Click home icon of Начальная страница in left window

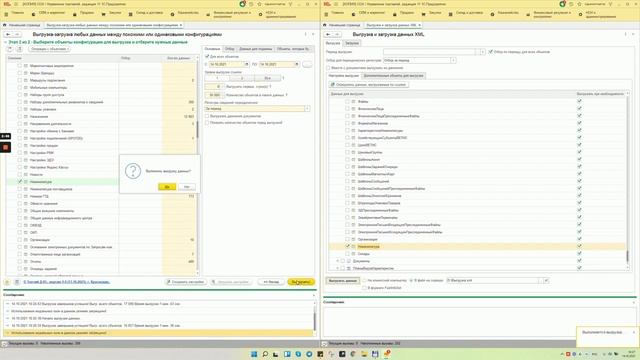tap(5, 25)
